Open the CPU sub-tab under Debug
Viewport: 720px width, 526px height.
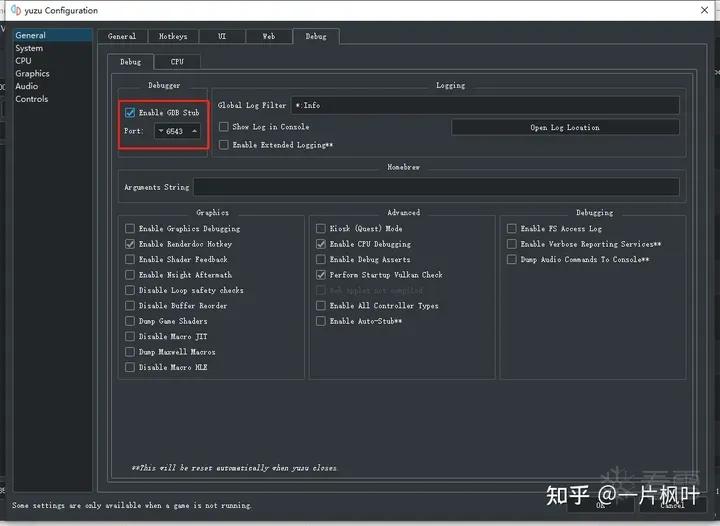point(177,62)
